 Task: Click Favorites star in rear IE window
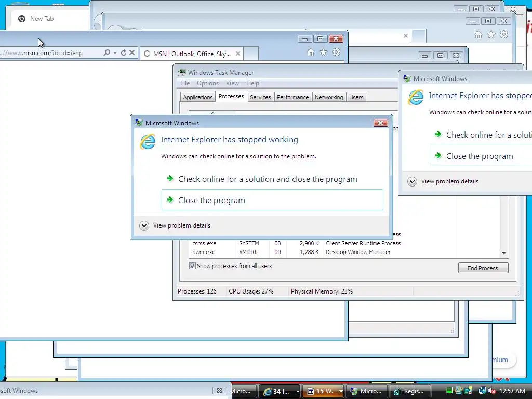(x=491, y=35)
